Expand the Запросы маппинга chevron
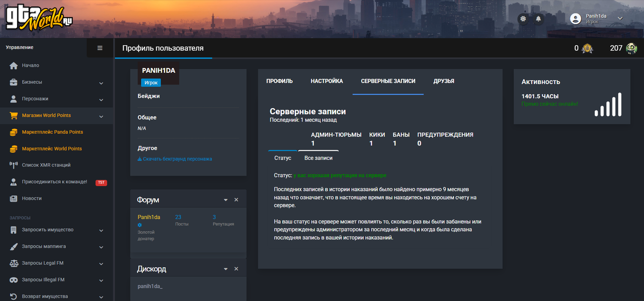 pos(101,248)
